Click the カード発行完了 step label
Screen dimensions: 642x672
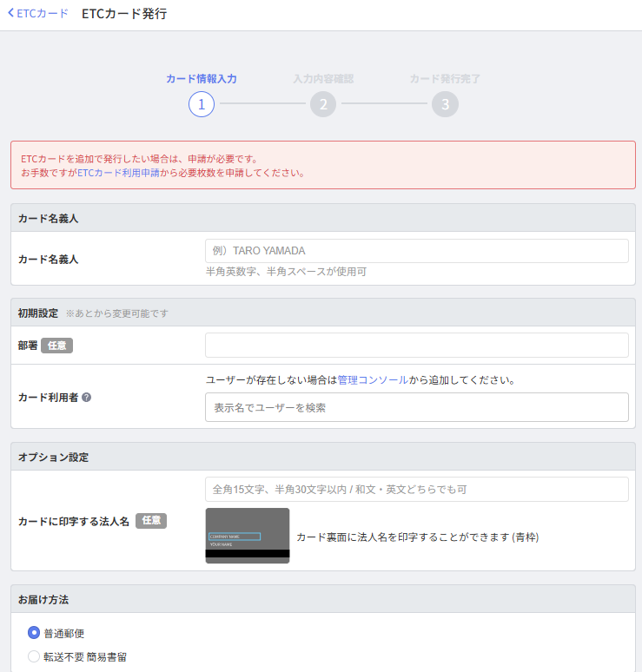point(445,78)
